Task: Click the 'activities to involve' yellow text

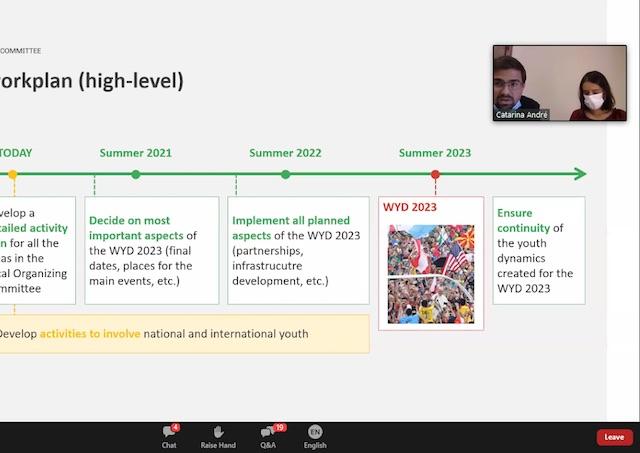Action: click(90, 334)
